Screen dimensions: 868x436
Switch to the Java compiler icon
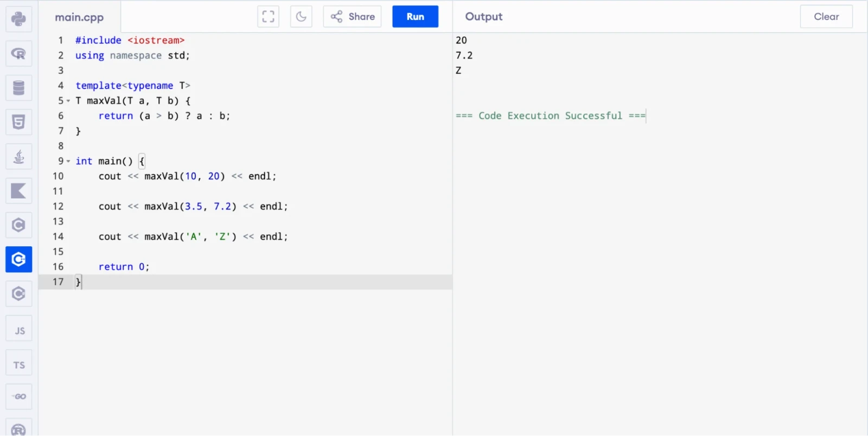tap(18, 157)
